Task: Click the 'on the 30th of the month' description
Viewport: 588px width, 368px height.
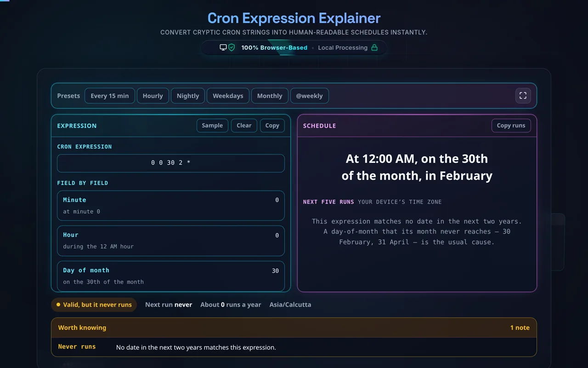Action: pyautogui.click(x=103, y=282)
